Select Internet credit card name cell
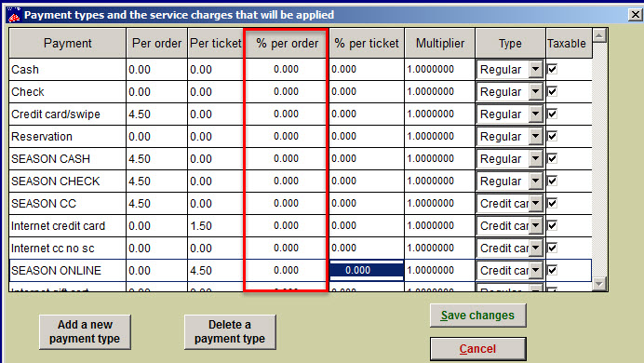The height and width of the screenshot is (363, 644). coord(67,226)
